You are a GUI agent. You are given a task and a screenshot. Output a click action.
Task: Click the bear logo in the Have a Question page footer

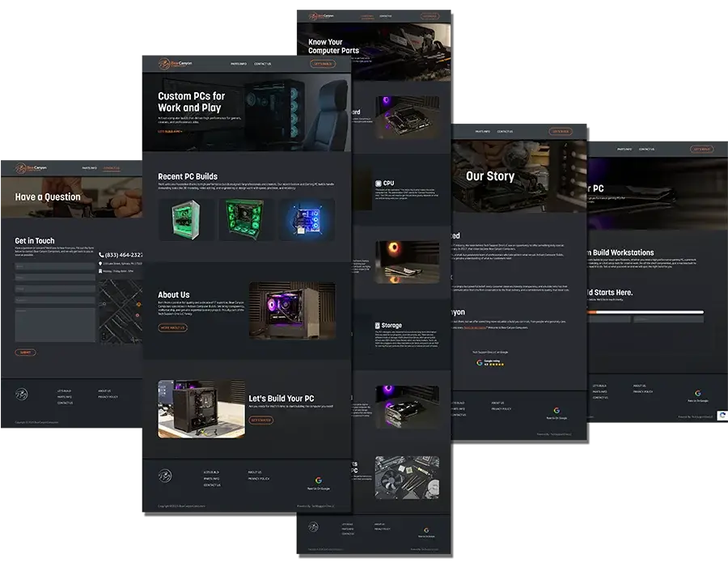tap(20, 395)
